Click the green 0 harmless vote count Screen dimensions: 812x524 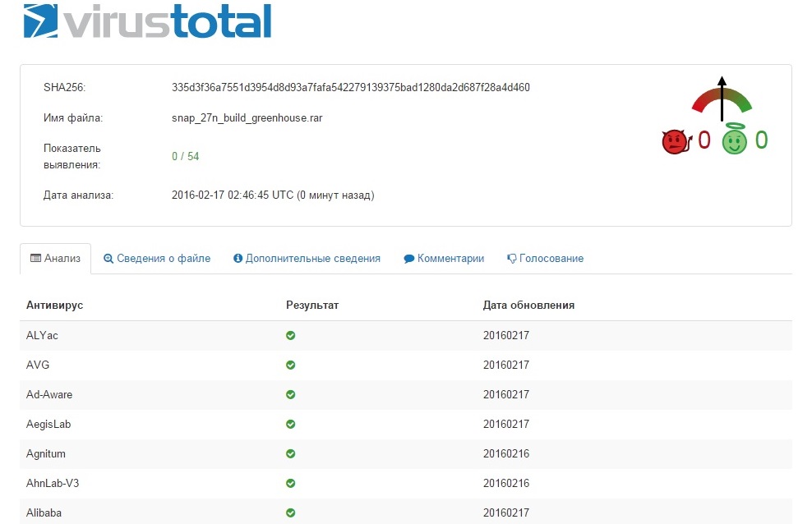tap(761, 140)
